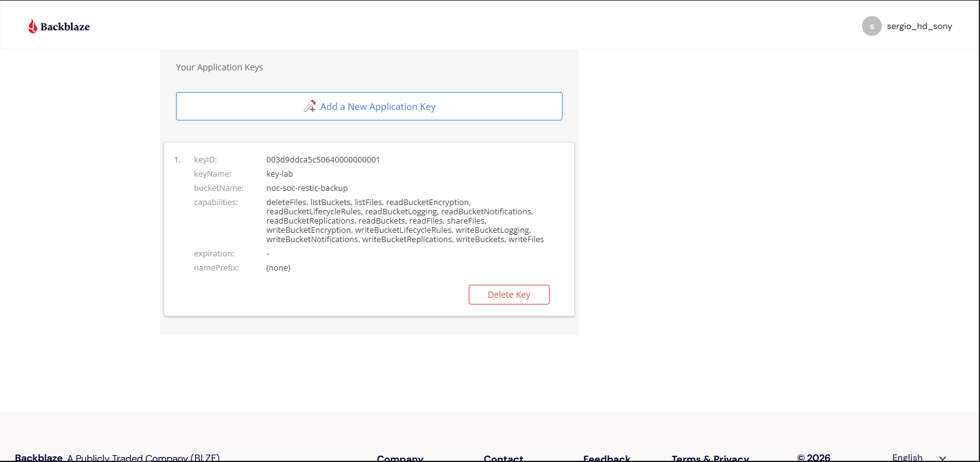The width and height of the screenshot is (980, 462).
Task: Click the Your Application Keys heading
Action: [219, 67]
